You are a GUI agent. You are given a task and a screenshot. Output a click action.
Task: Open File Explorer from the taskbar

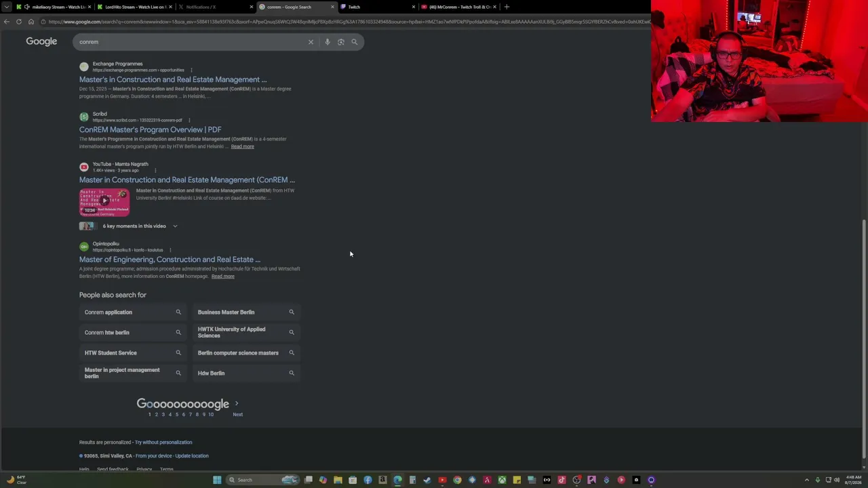(338, 480)
